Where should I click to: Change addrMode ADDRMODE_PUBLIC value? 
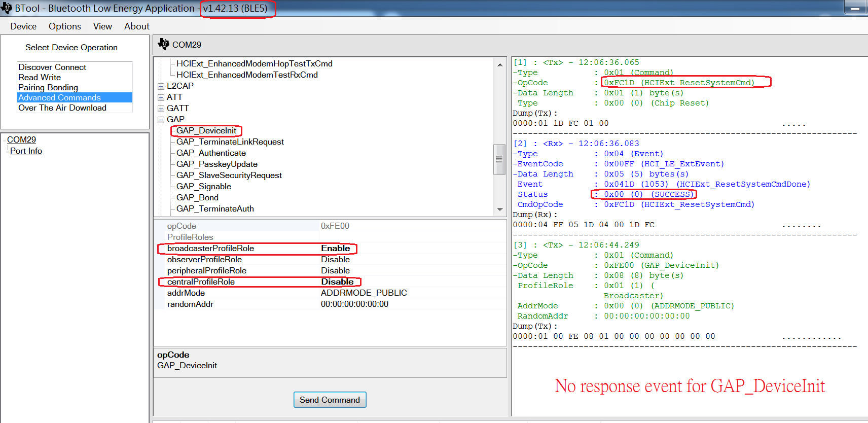click(412, 293)
